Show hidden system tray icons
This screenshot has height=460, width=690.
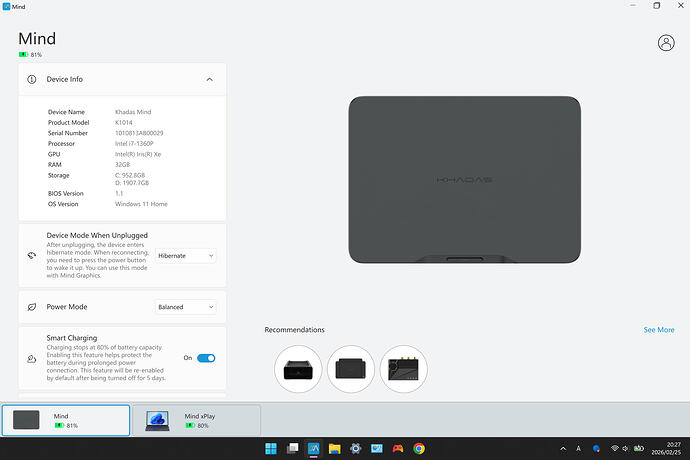pyautogui.click(x=562, y=449)
